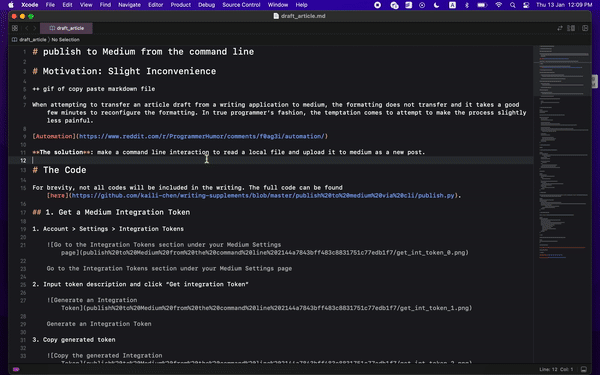
Task: Open the File menu
Action: coord(50,5)
